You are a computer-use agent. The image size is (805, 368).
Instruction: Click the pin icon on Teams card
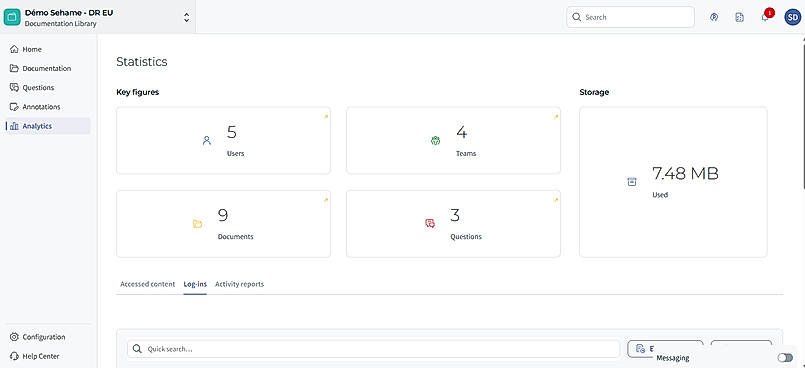[555, 117]
